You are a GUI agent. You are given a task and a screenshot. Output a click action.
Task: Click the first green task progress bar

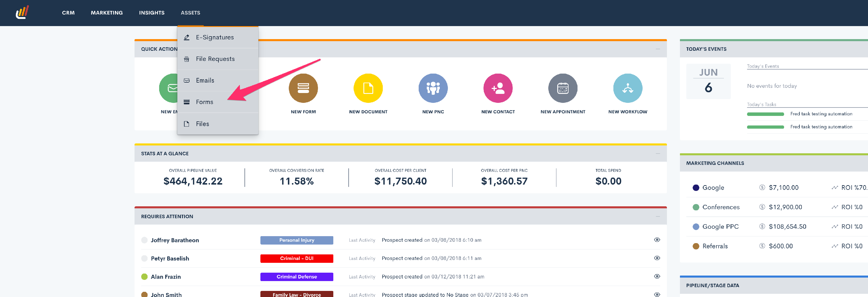(x=765, y=114)
